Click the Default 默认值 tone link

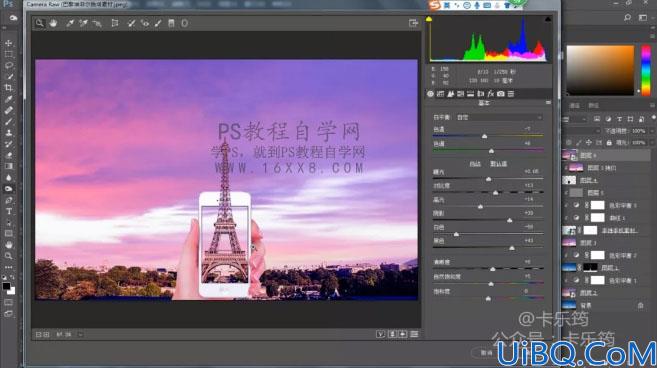pyautogui.click(x=499, y=164)
